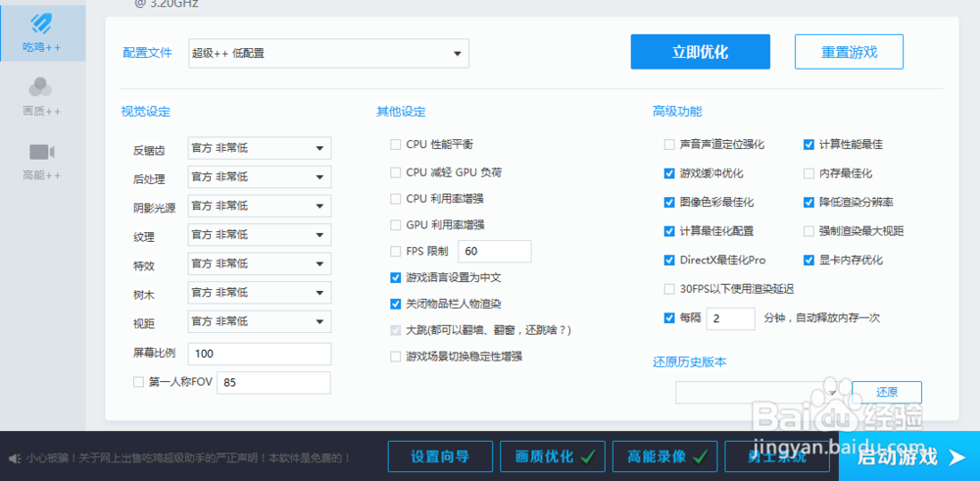Image resolution: width=980 pixels, height=481 pixels.
Task: Uncheck 游戏语言设置为中文
Action: (395, 277)
